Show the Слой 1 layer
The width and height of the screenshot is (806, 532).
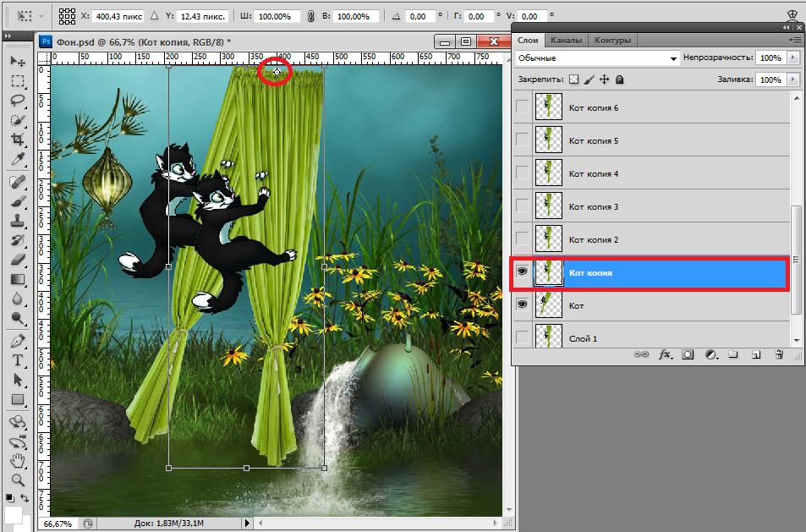pyautogui.click(x=523, y=337)
